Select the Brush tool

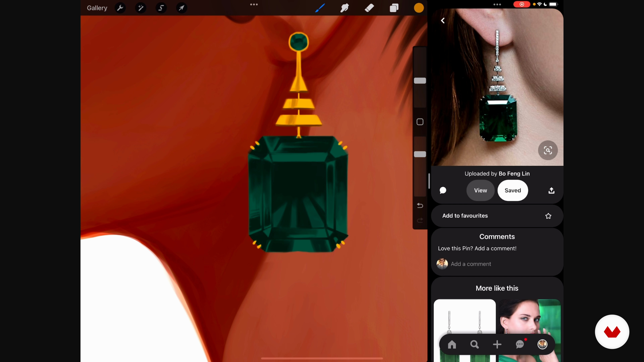(320, 8)
